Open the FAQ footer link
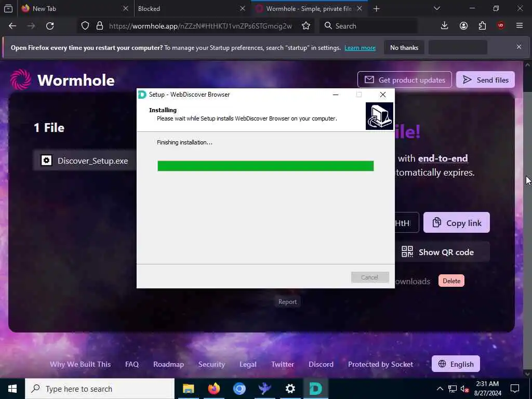This screenshot has width=532, height=399. [131, 364]
